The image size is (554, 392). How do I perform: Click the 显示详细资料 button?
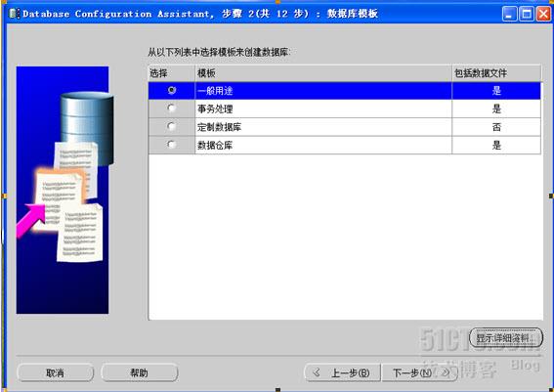coord(505,338)
